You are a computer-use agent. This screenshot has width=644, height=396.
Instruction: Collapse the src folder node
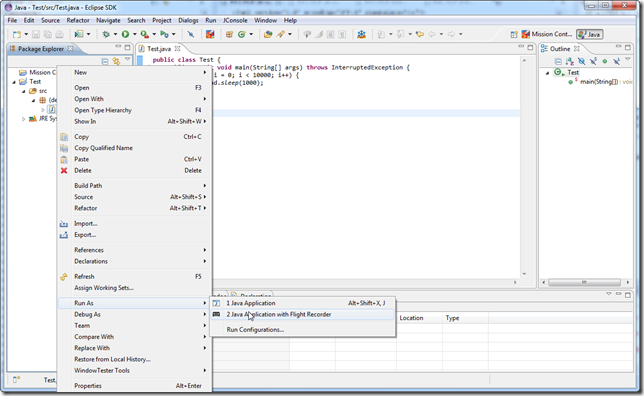click(24, 91)
